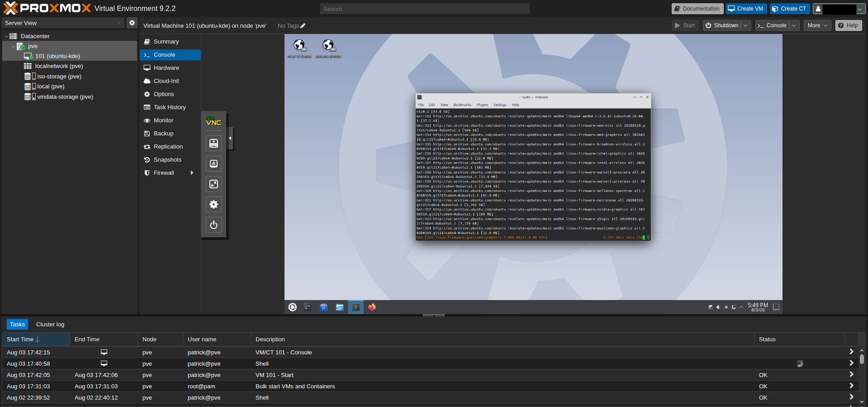
Task: Click the noVNC button with the letter A
Action: pos(214,164)
